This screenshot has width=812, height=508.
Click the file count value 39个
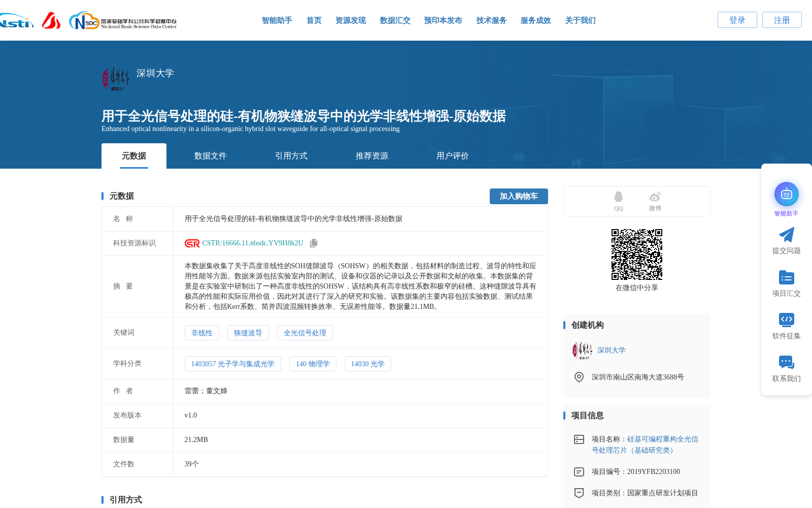192,464
